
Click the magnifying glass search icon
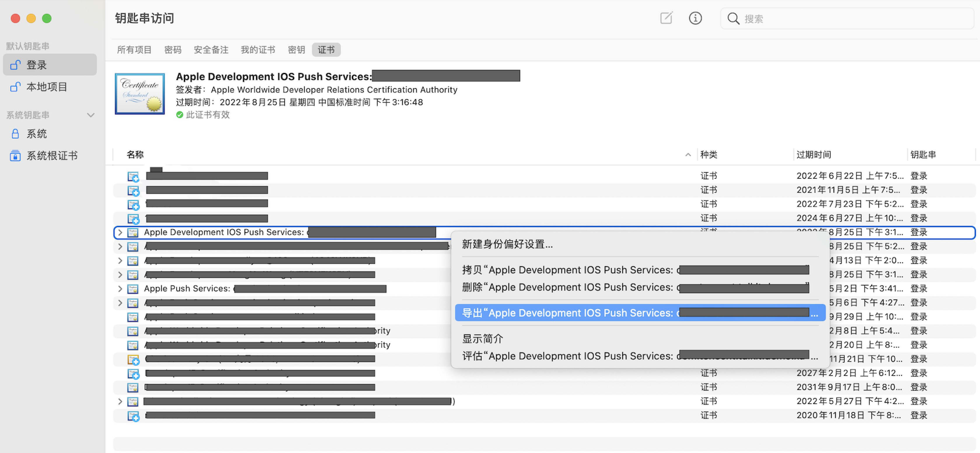coord(733,19)
